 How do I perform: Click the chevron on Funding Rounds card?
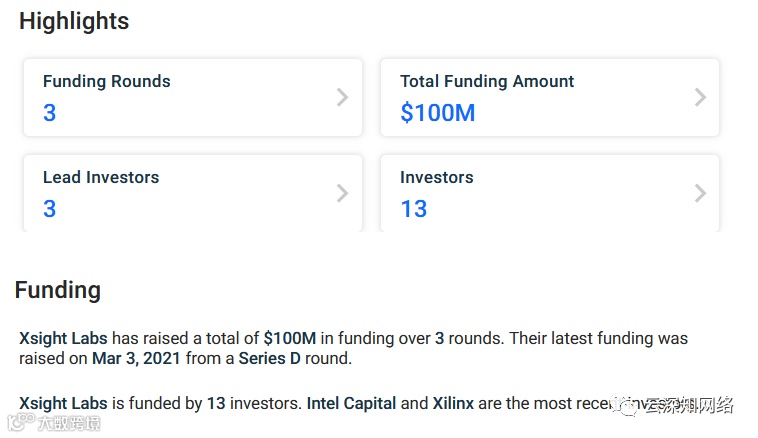[x=342, y=97]
